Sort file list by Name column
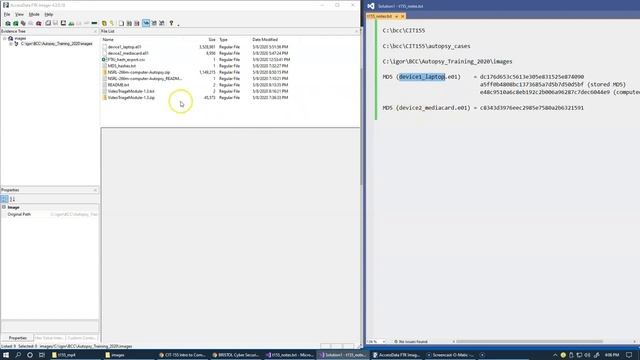 pos(108,40)
